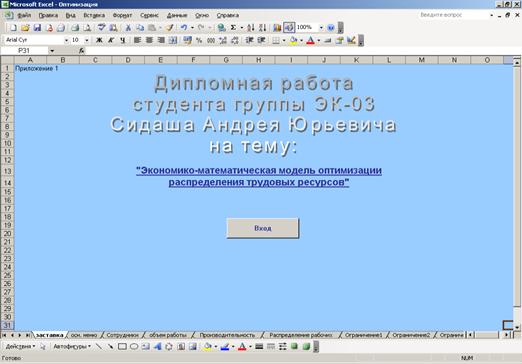The width and height of the screenshot is (522, 364).
Task: Open the font name dropdown Arial Cyr
Action: (66, 40)
